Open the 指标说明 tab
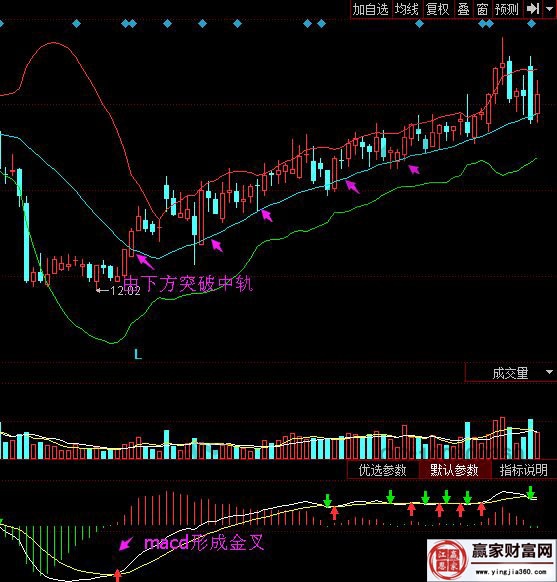 (x=523, y=470)
